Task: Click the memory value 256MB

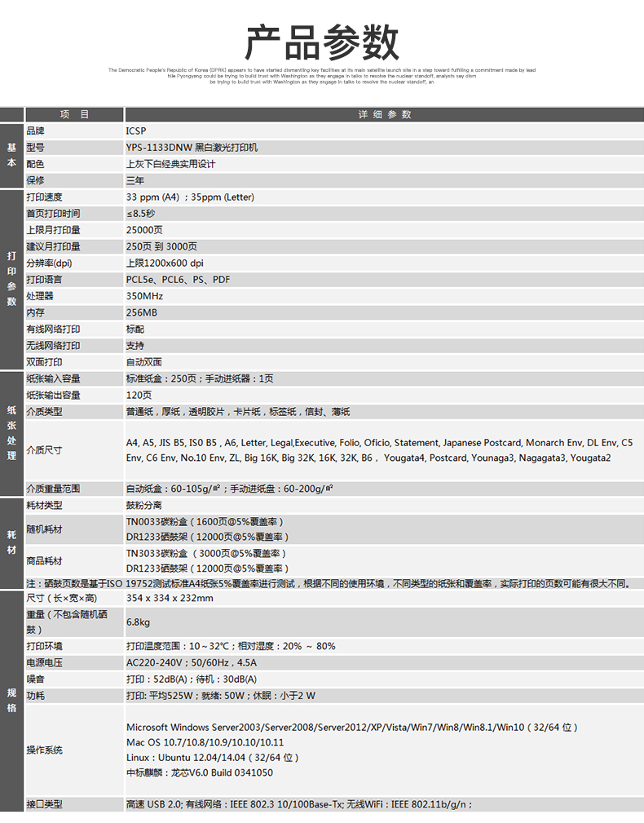Action: click(142, 313)
